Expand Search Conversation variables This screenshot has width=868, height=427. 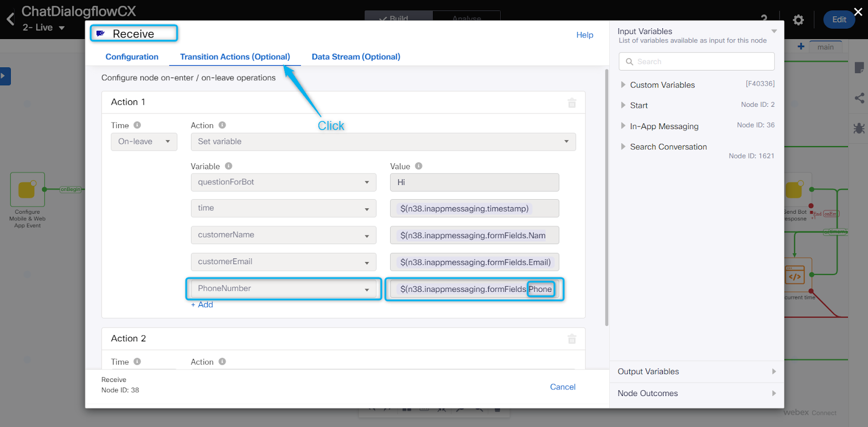pyautogui.click(x=623, y=146)
